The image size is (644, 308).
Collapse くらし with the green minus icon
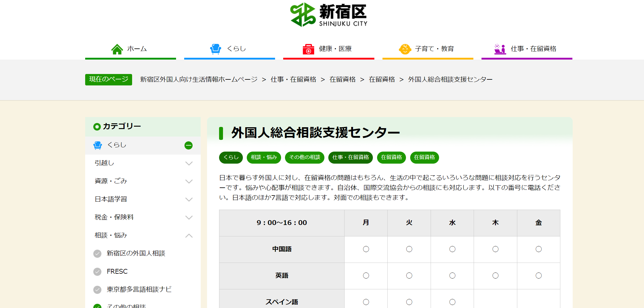pos(188,145)
